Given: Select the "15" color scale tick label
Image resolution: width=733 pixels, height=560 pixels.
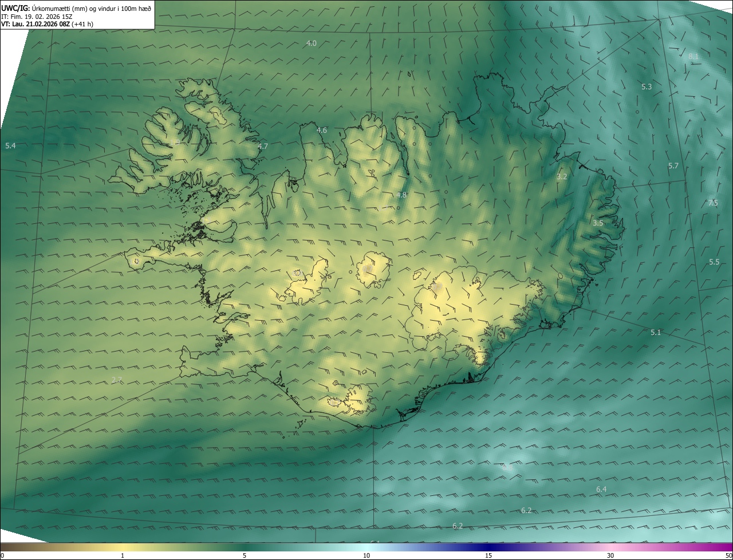Looking at the screenshot, I should pos(488,556).
